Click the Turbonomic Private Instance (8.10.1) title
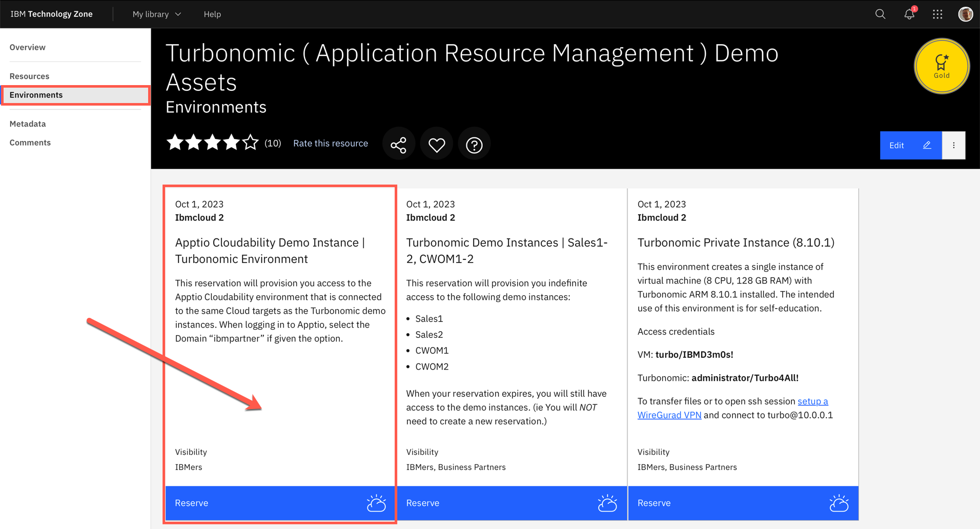980x529 pixels. pos(736,242)
